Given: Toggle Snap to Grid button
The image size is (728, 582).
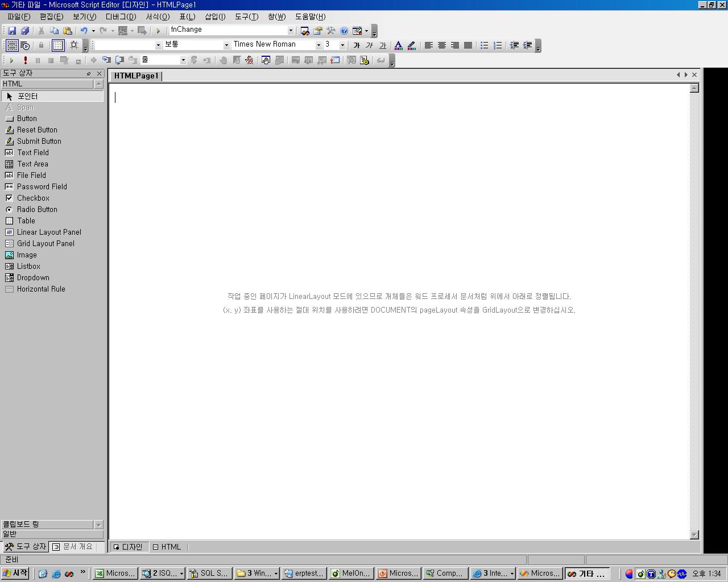Looking at the screenshot, I should click(73, 45).
